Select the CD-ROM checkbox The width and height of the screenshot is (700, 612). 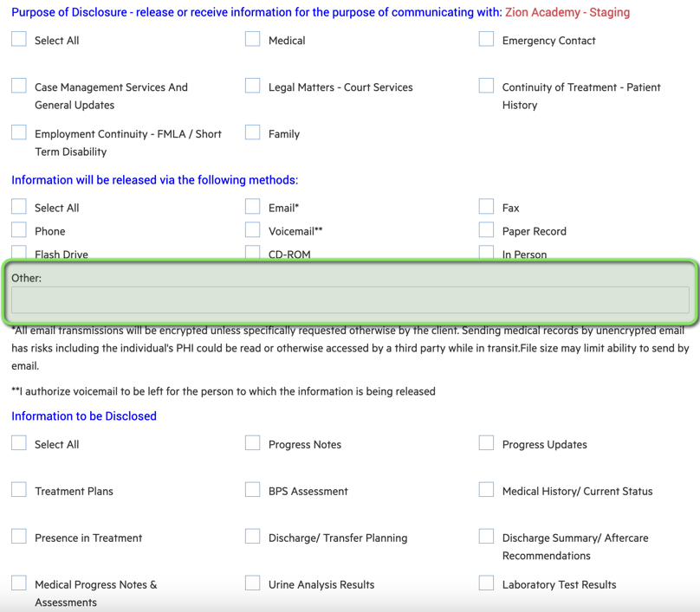[x=253, y=253]
